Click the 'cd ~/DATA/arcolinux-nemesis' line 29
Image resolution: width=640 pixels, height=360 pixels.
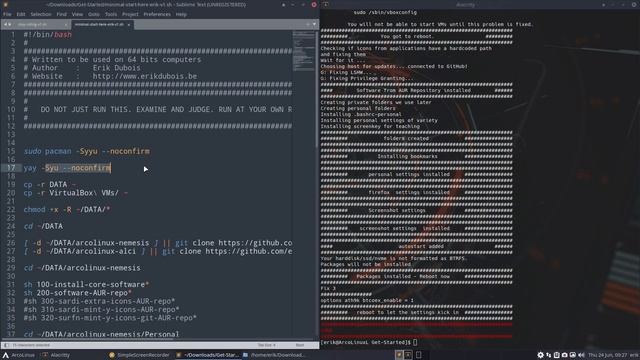pyautogui.click(x=82, y=268)
